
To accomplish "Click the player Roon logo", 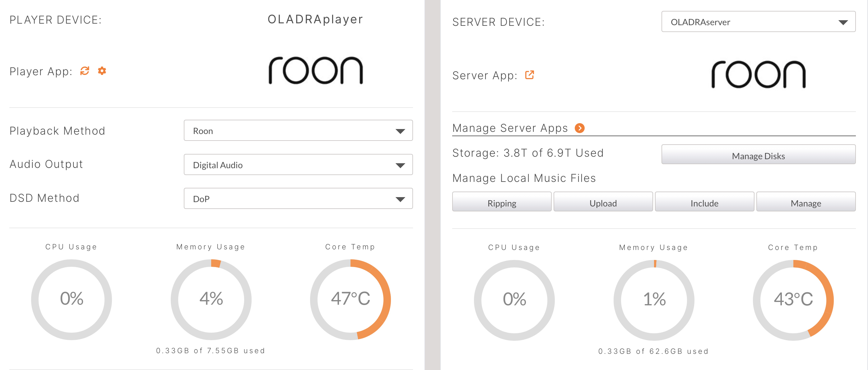I will pos(315,71).
